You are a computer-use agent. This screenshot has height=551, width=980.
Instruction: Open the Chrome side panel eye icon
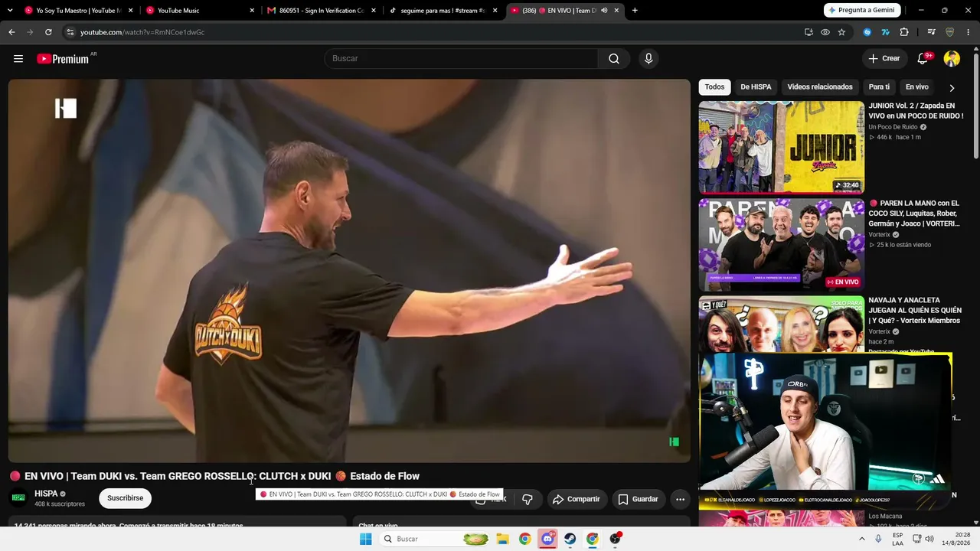(x=825, y=32)
